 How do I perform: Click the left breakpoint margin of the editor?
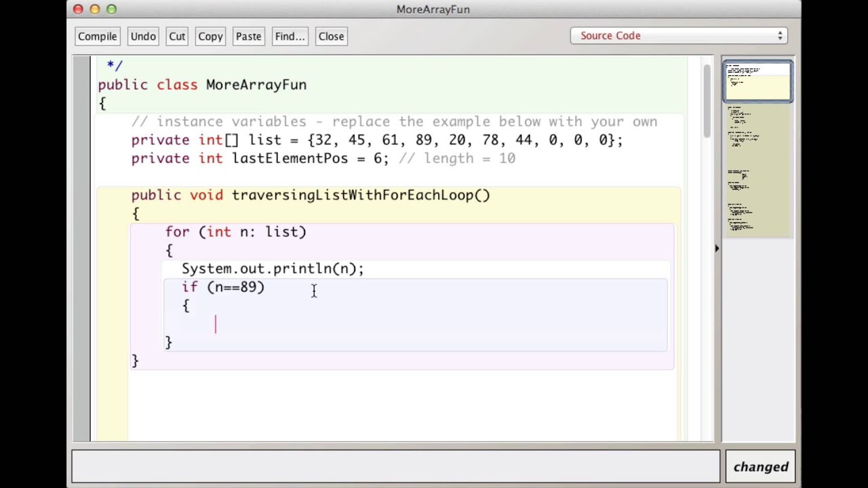coord(82,248)
